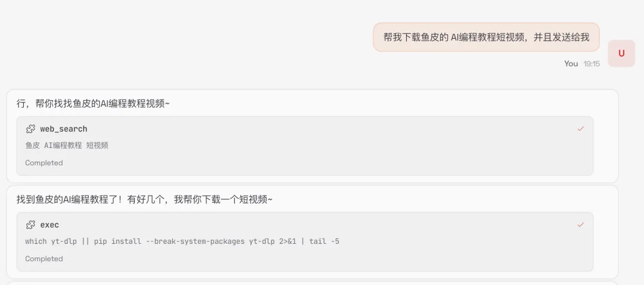Open the user avatar labeled U
644x285 pixels.
(621, 53)
